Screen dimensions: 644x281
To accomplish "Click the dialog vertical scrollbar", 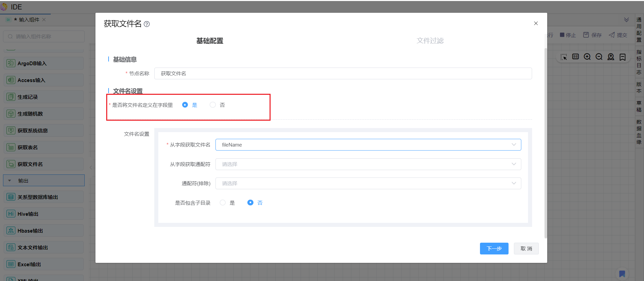I will (x=546, y=143).
